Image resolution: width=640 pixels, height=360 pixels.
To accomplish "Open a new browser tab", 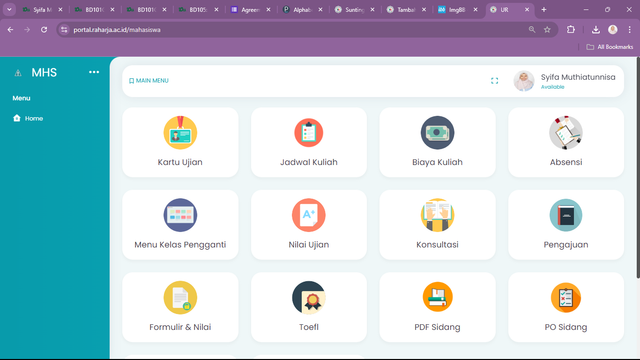I will click(544, 9).
